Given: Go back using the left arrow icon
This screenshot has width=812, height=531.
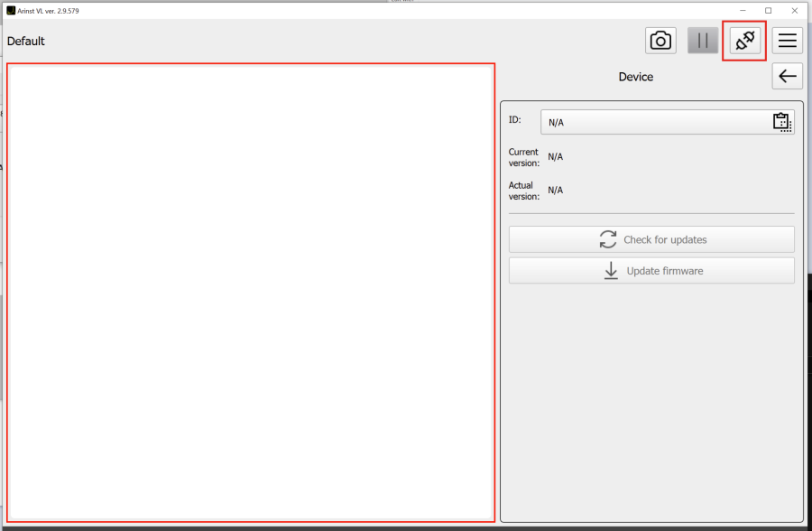Looking at the screenshot, I should (786, 76).
